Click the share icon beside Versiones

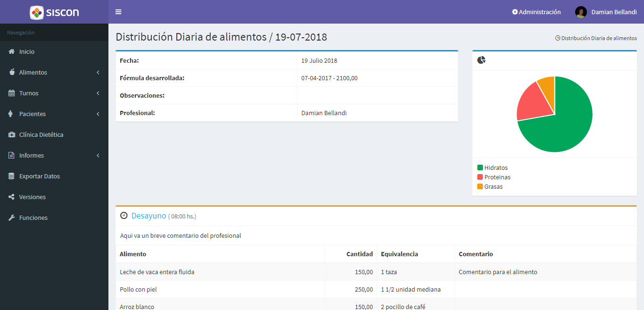click(12, 197)
